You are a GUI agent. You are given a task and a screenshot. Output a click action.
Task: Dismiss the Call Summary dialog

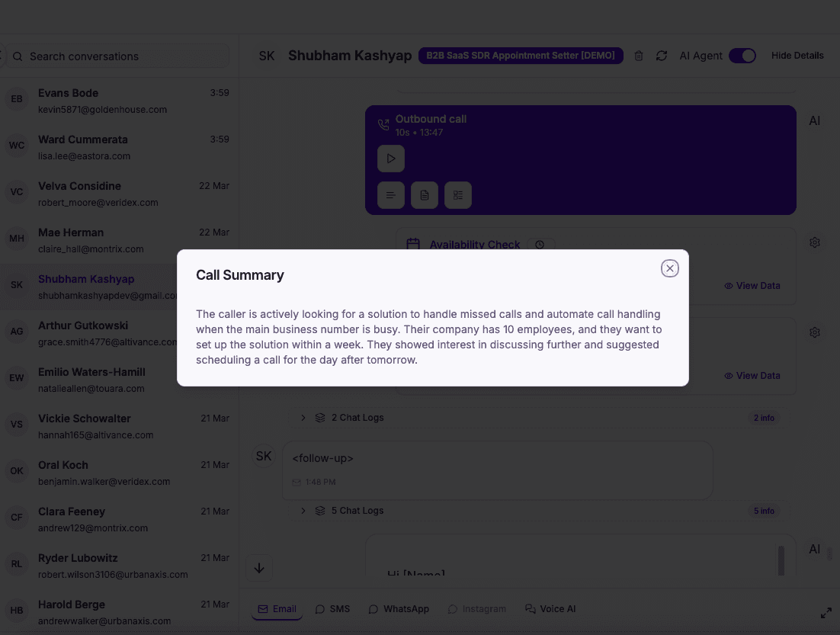(669, 268)
